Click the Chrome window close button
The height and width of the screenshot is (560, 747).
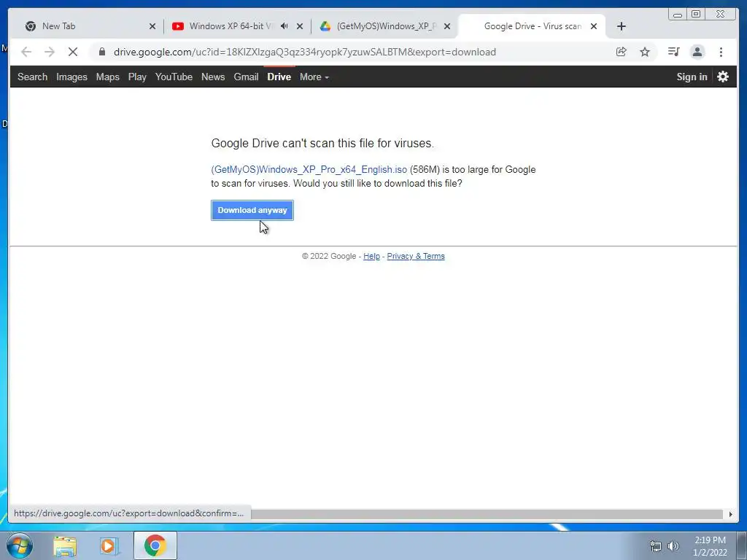721,15
